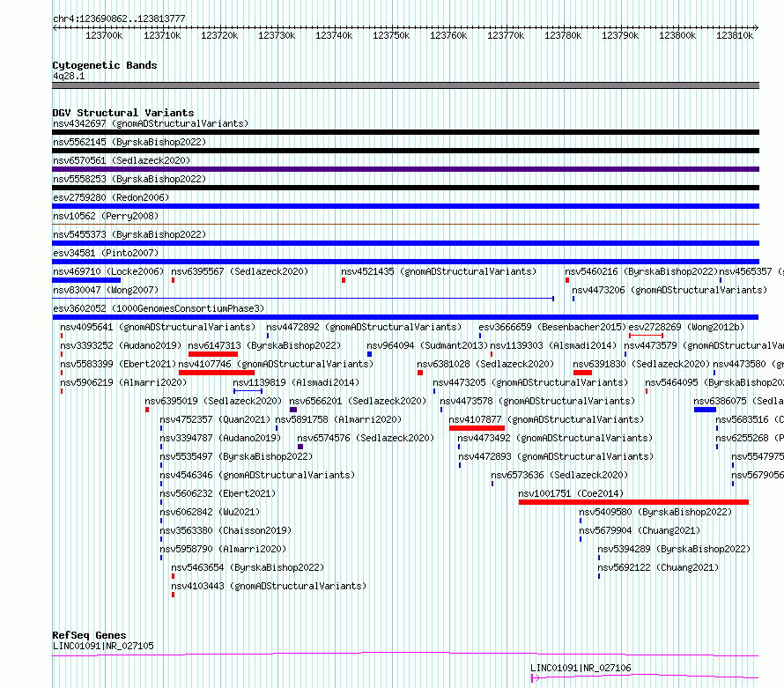Open LINC01091|NR_027105 RefSeq gene
Screen dimensions: 784x688
[103, 646]
